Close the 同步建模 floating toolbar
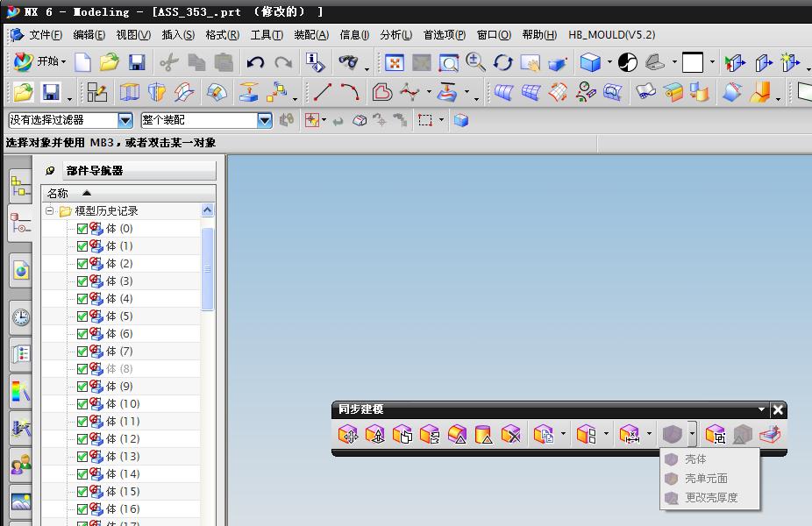This screenshot has height=526, width=812. [x=778, y=410]
